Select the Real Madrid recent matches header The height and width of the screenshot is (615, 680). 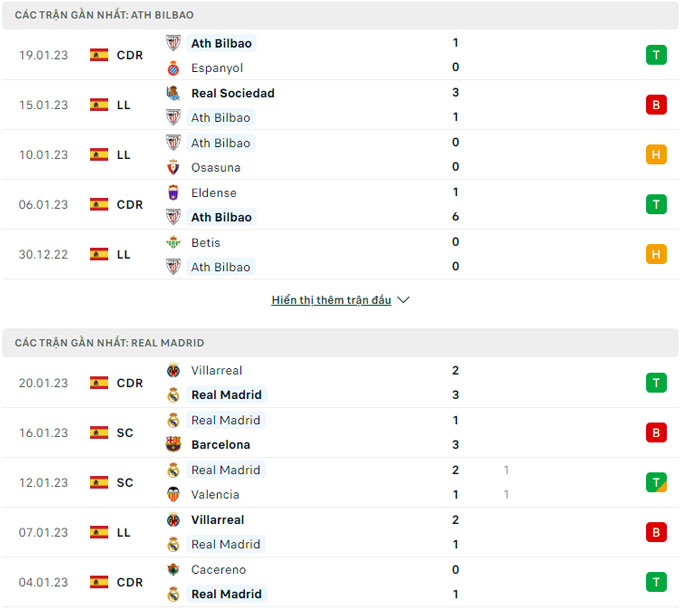(109, 343)
